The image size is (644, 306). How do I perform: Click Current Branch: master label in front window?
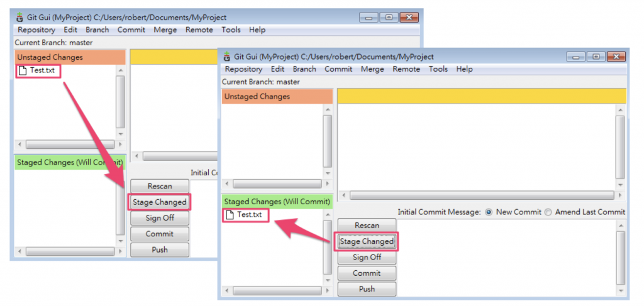pyautogui.click(x=261, y=82)
